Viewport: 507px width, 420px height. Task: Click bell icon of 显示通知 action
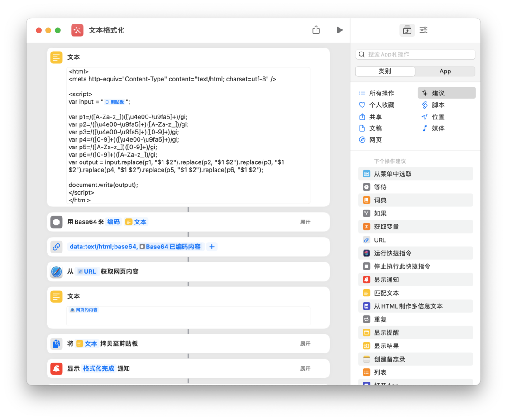click(x=56, y=368)
